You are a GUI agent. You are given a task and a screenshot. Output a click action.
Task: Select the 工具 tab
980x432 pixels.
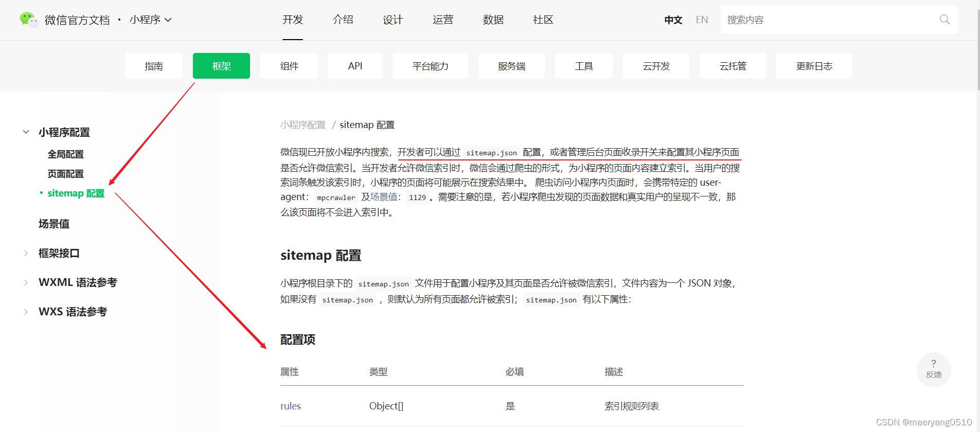[584, 66]
